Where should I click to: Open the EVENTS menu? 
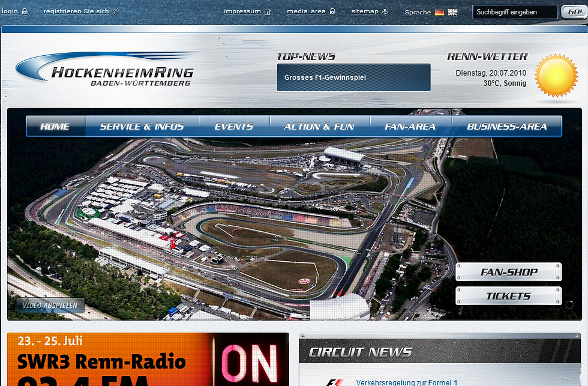click(x=235, y=127)
